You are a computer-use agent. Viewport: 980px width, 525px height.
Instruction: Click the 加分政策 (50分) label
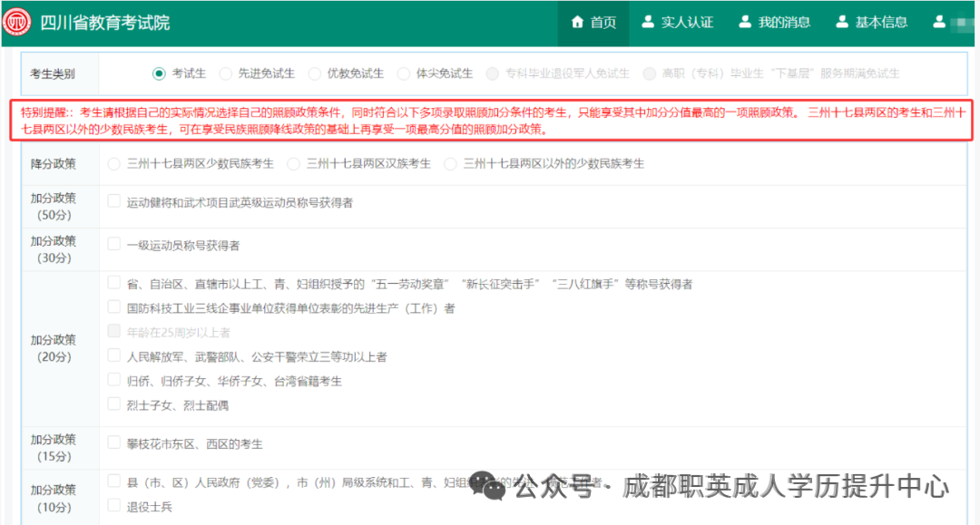pos(54,207)
